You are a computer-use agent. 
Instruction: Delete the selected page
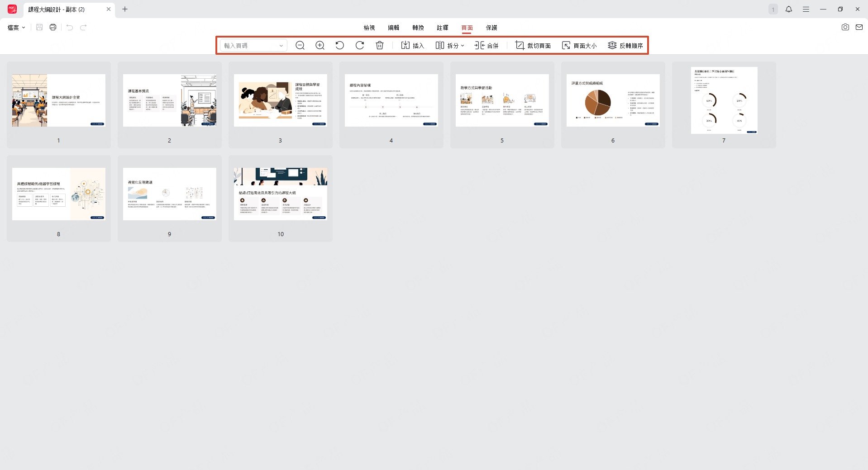click(380, 45)
